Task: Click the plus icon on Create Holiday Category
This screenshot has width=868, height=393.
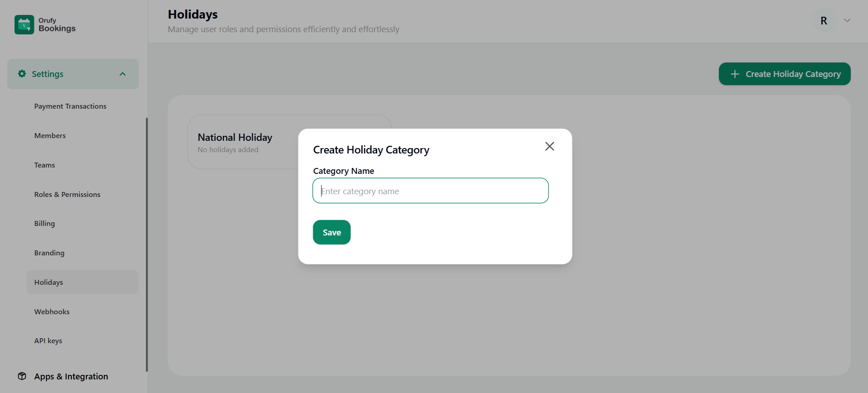Action: pos(735,74)
